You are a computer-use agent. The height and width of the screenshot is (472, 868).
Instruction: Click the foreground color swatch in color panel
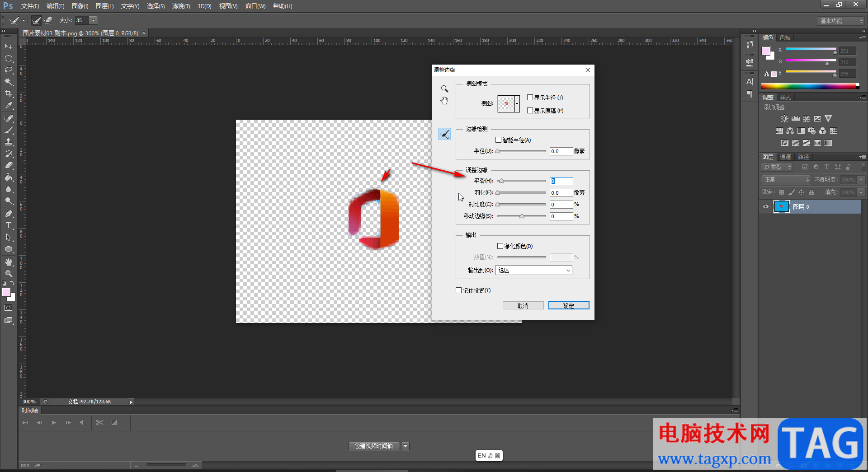click(x=766, y=51)
